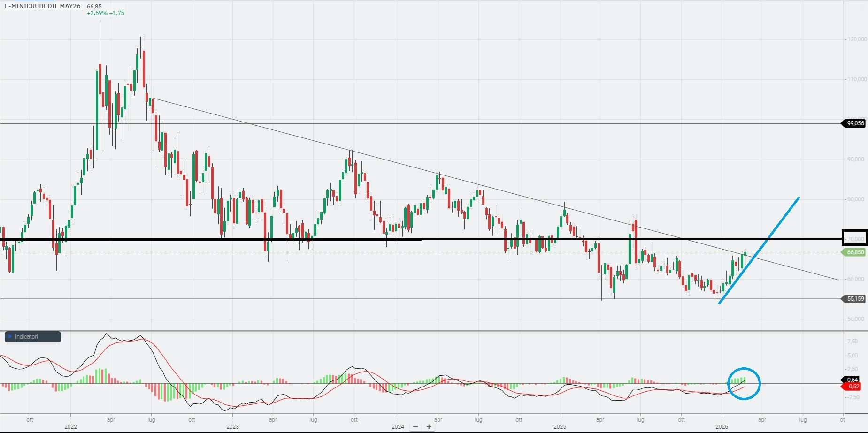Open the Indicatori panel button
The image size is (868, 433).
tap(33, 337)
